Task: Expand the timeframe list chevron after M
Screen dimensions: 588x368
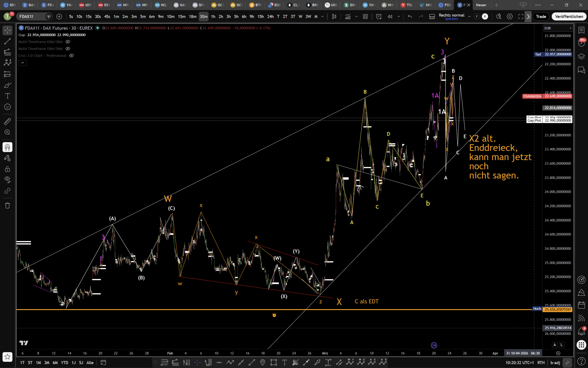Action: click(322, 16)
